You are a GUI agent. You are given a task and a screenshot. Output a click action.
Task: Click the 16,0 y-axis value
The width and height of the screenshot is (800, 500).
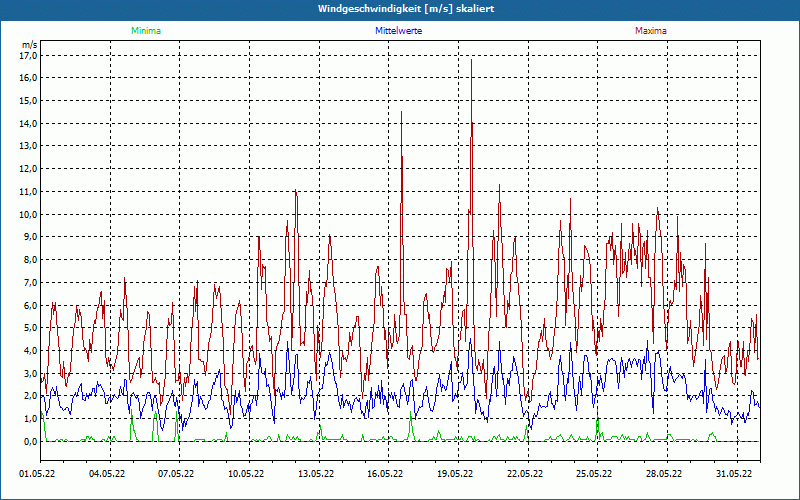[x=30, y=78]
